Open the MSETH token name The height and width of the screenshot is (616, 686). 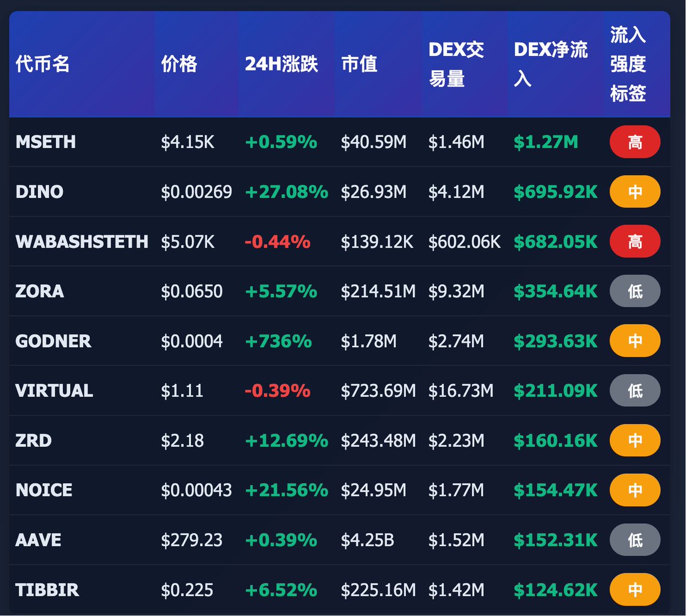point(46,142)
